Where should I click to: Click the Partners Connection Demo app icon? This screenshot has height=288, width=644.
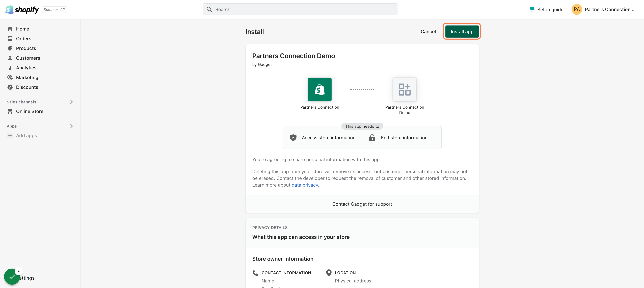pyautogui.click(x=404, y=90)
